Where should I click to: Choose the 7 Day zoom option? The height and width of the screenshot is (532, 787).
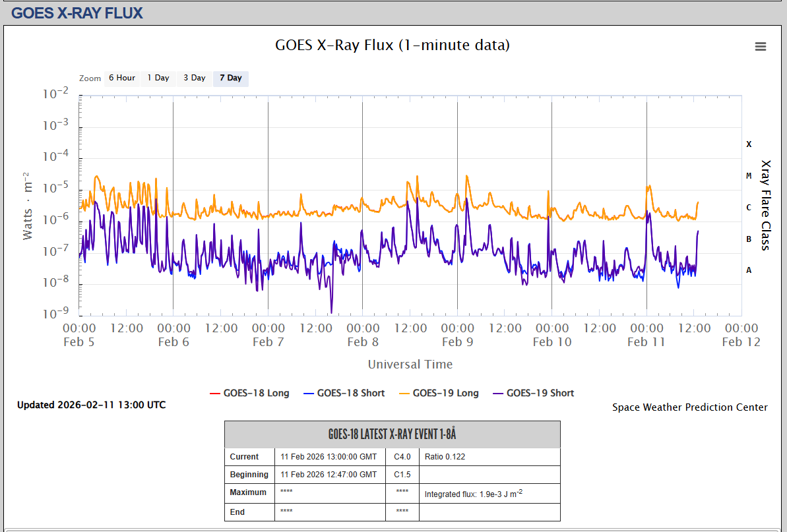click(x=230, y=78)
